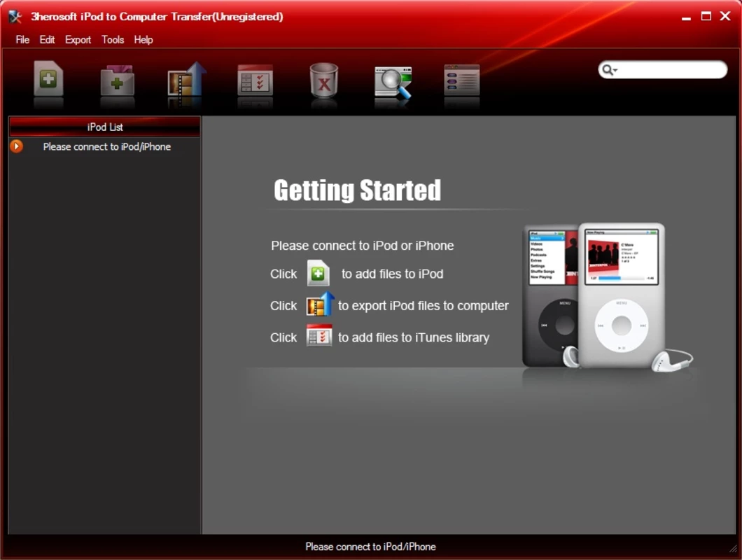Screen dimensions: 742x560
Task: Click the orange arrow beside Please connect
Action: [17, 146]
